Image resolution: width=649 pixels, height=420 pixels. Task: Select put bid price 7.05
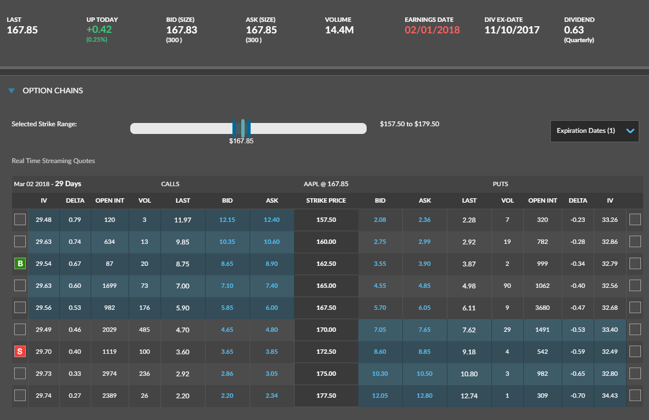coord(380,330)
